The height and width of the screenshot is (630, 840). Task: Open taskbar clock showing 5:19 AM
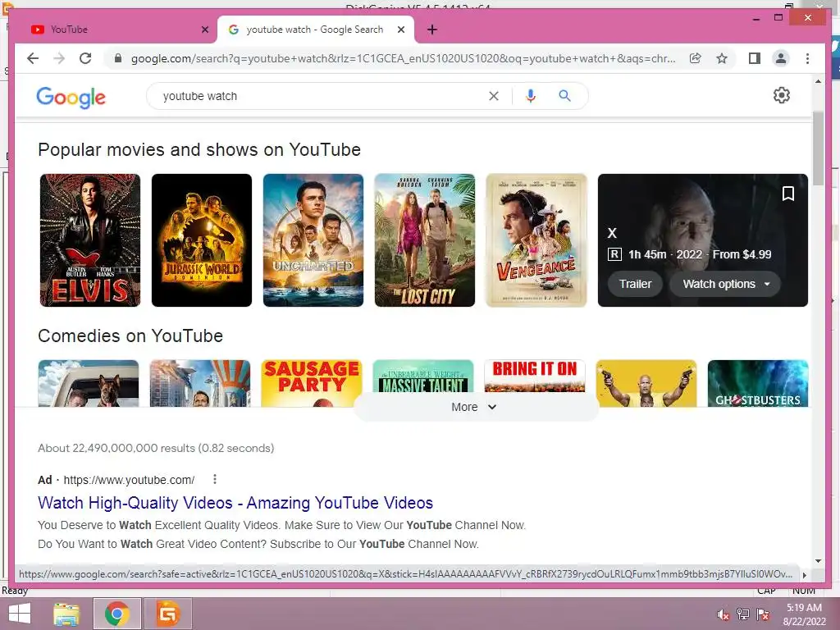tap(804, 614)
